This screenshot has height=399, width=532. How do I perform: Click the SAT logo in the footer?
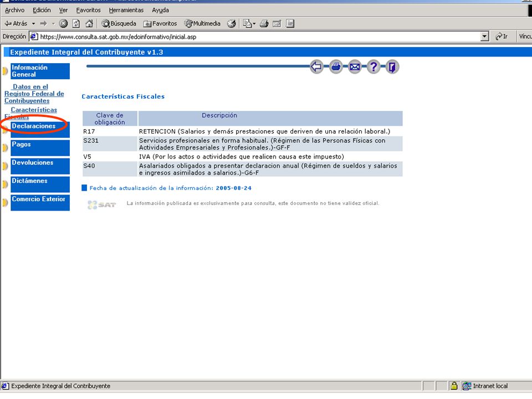click(x=102, y=204)
